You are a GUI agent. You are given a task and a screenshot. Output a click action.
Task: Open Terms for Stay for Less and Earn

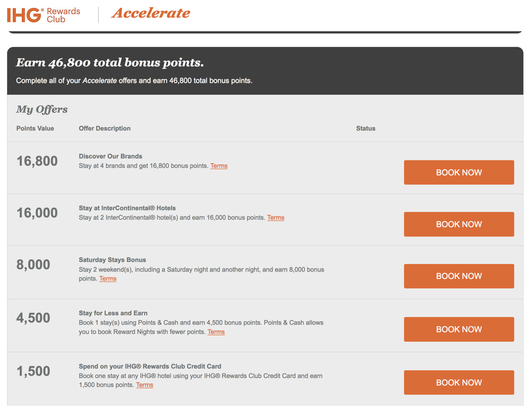click(x=216, y=332)
